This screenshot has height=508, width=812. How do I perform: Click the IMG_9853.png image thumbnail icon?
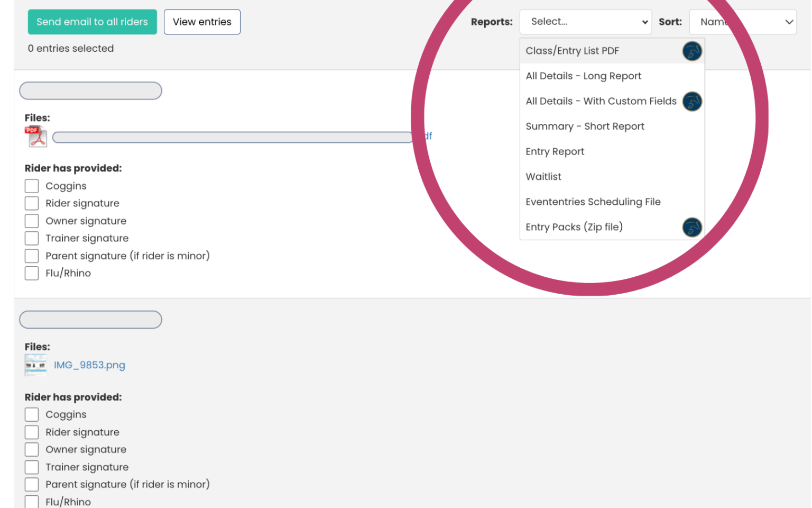35,365
